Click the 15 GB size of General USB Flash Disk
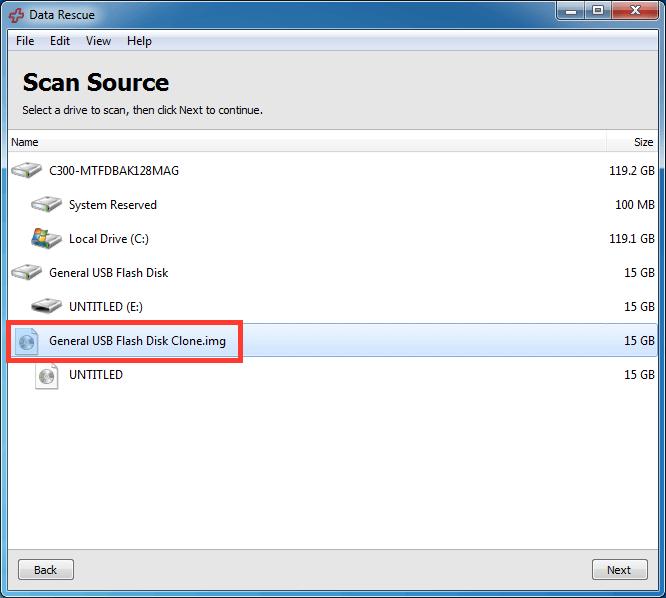Screen dimensions: 666x598 639,273
